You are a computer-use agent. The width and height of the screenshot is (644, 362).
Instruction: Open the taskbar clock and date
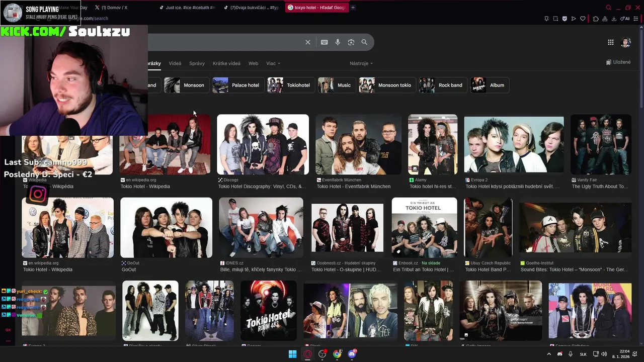(x=621, y=354)
